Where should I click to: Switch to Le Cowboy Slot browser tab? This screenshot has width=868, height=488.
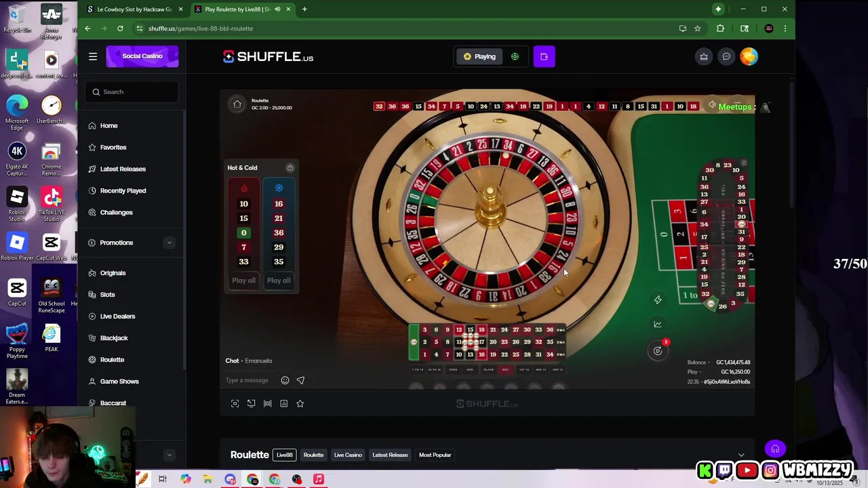click(134, 9)
